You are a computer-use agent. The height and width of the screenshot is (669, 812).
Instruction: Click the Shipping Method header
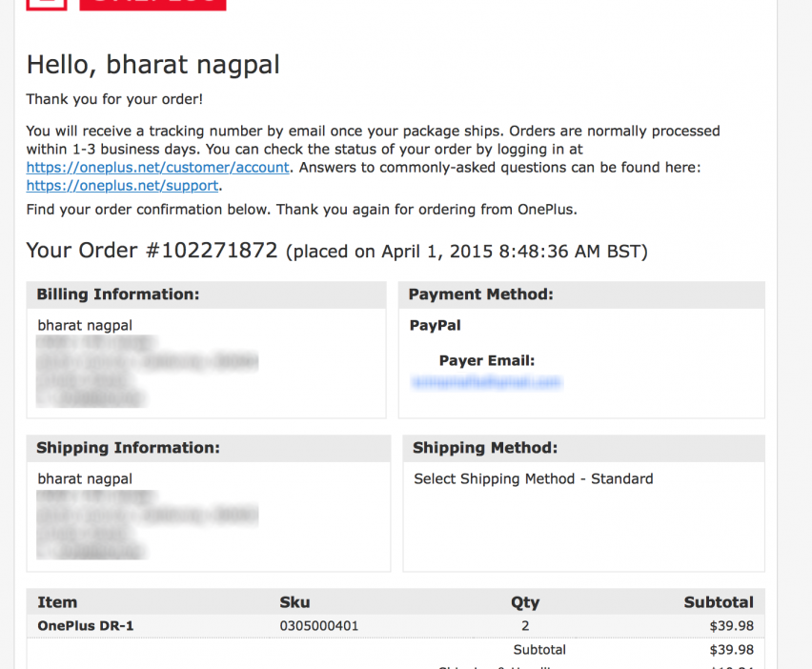[485, 448]
